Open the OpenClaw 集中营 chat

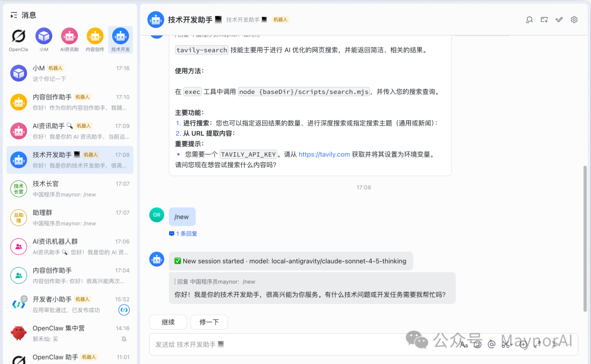[x=70, y=333]
